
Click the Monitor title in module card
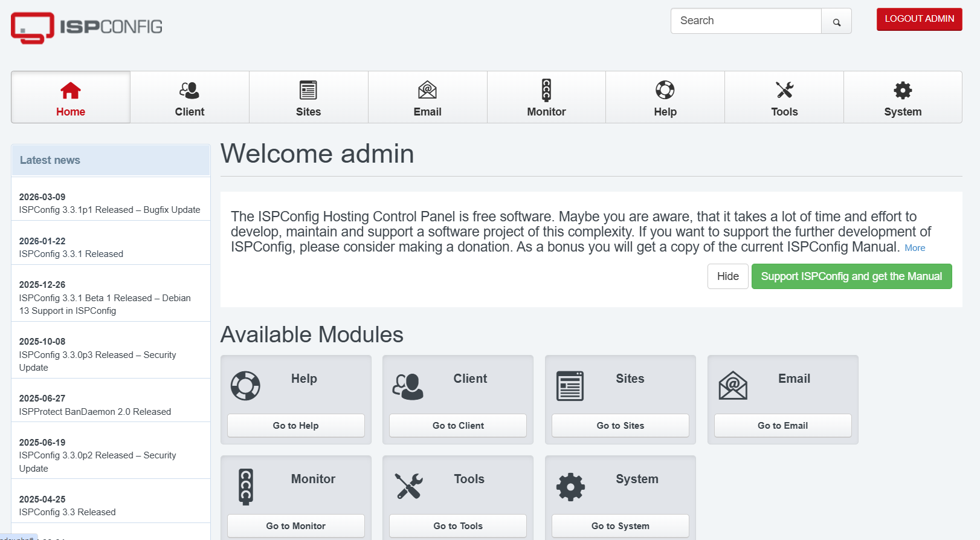point(313,479)
